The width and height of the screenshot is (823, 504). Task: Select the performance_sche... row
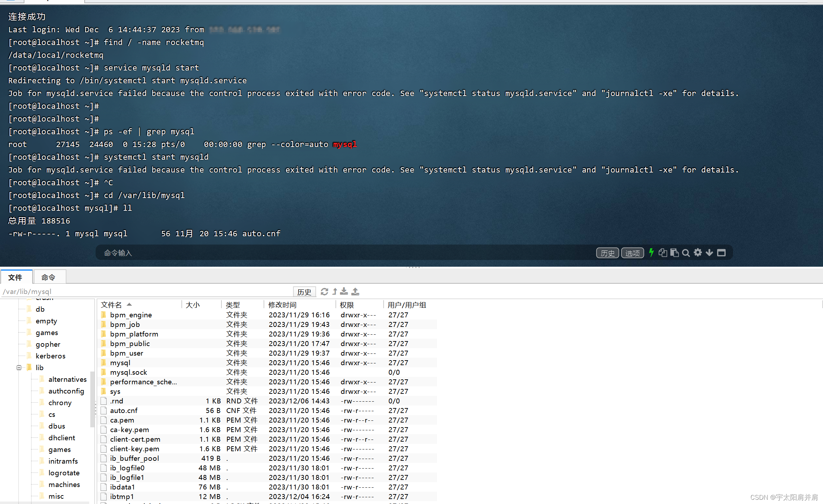pos(267,382)
